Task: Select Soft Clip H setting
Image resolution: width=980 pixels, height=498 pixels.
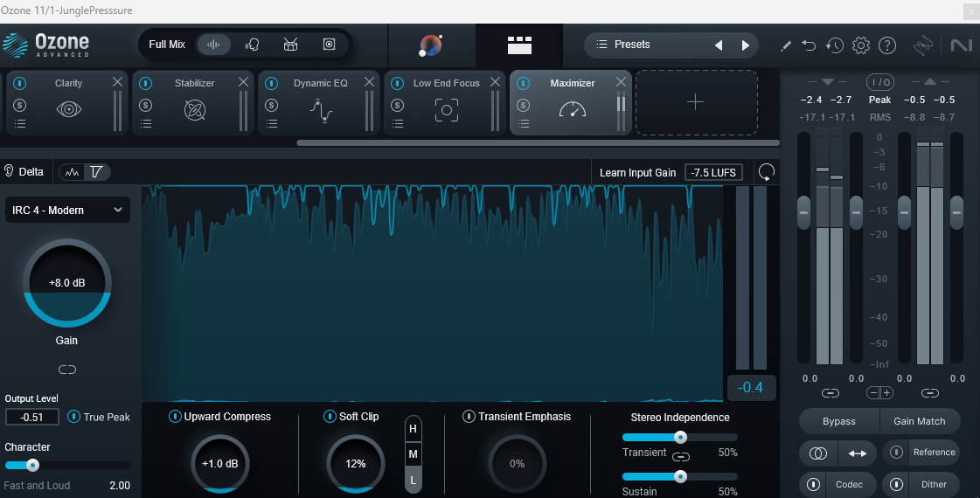Action: [x=414, y=429]
